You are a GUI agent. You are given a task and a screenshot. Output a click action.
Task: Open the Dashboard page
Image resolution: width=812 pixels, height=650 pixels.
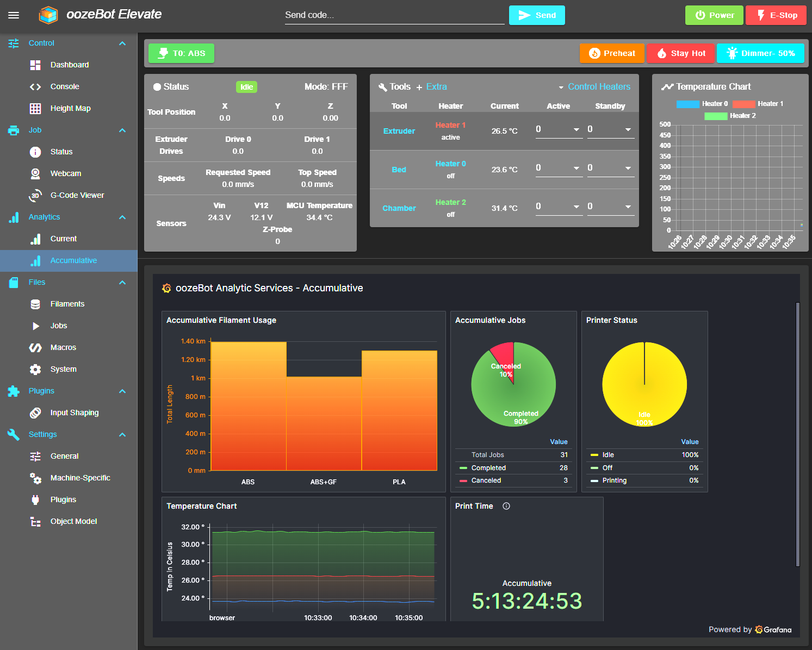[x=69, y=65]
